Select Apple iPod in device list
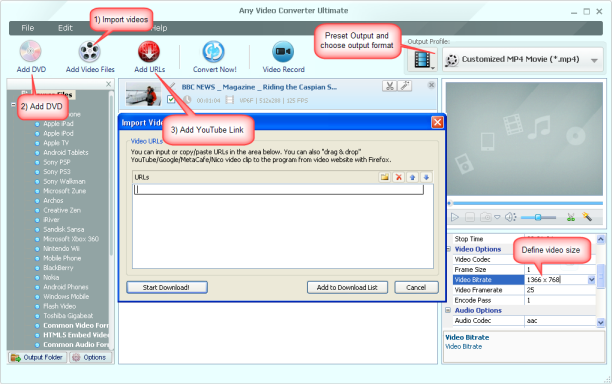The width and height of the screenshot is (612, 384). click(x=58, y=133)
